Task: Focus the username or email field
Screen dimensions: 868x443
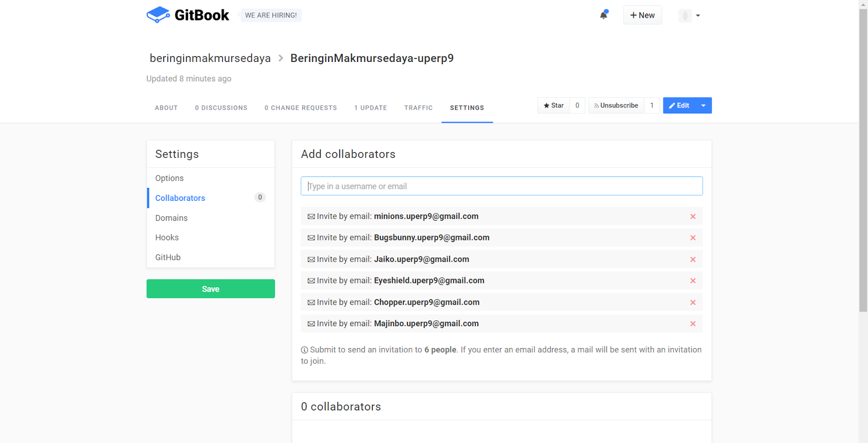Action: click(501, 186)
